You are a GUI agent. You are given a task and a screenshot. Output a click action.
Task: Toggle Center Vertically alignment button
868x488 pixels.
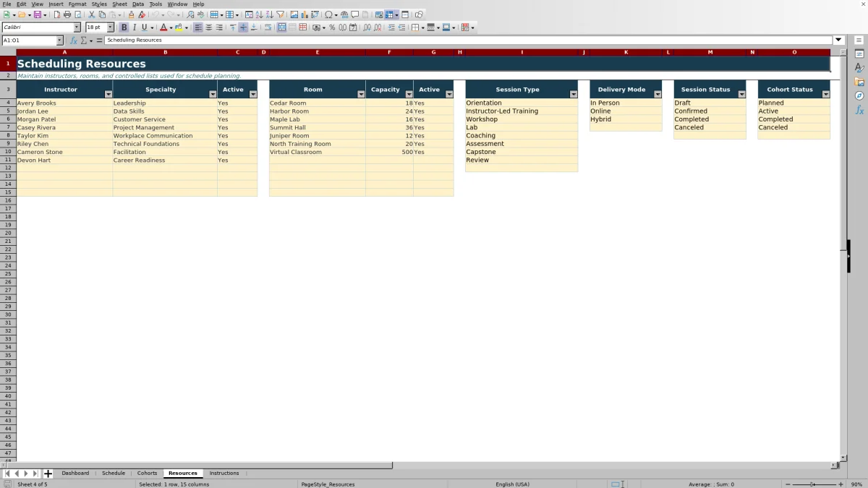243,27
